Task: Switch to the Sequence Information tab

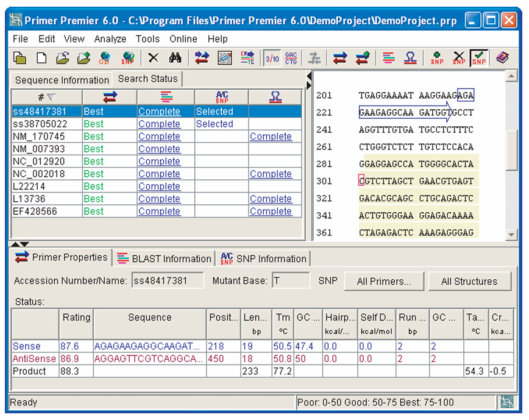Action: [62, 80]
